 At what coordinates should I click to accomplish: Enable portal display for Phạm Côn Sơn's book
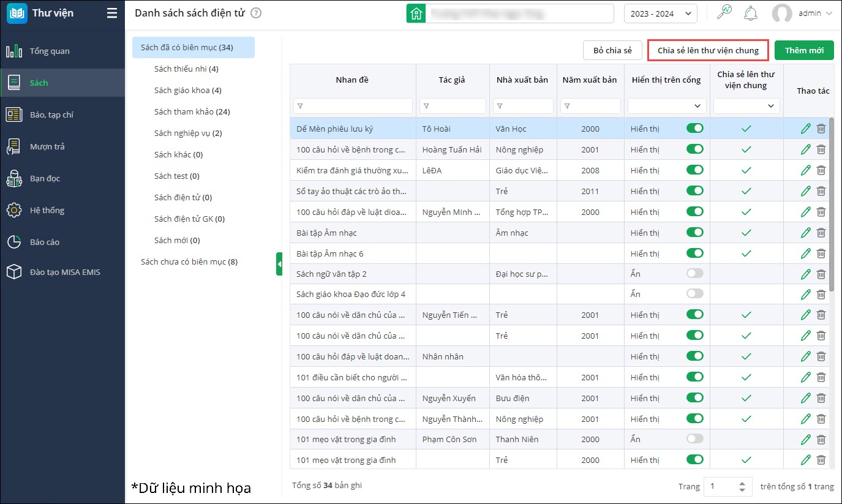click(695, 439)
